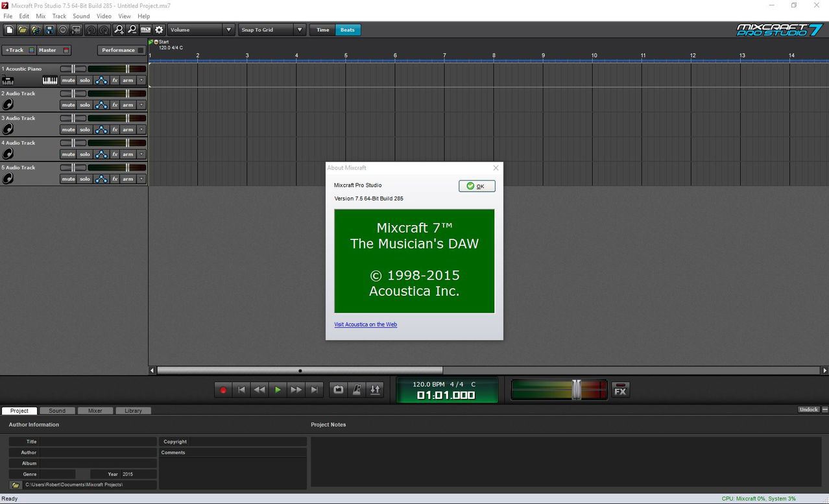Screen dimensions: 829x504
Task: Click the loop mode transport icon
Action: [x=338, y=390]
